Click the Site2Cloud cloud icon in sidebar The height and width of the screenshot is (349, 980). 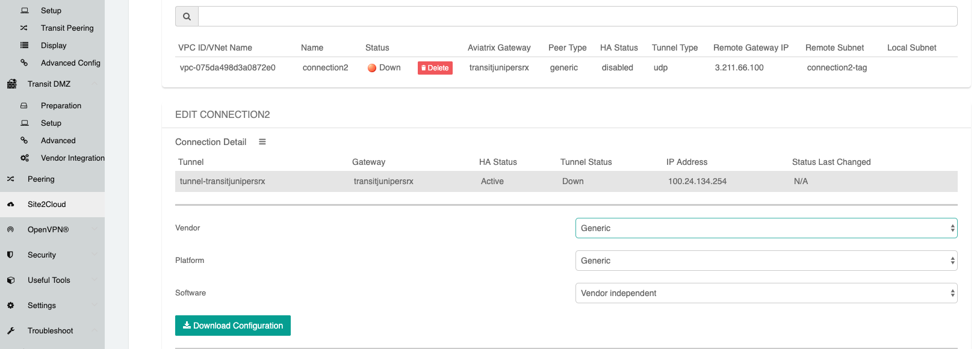(11, 205)
